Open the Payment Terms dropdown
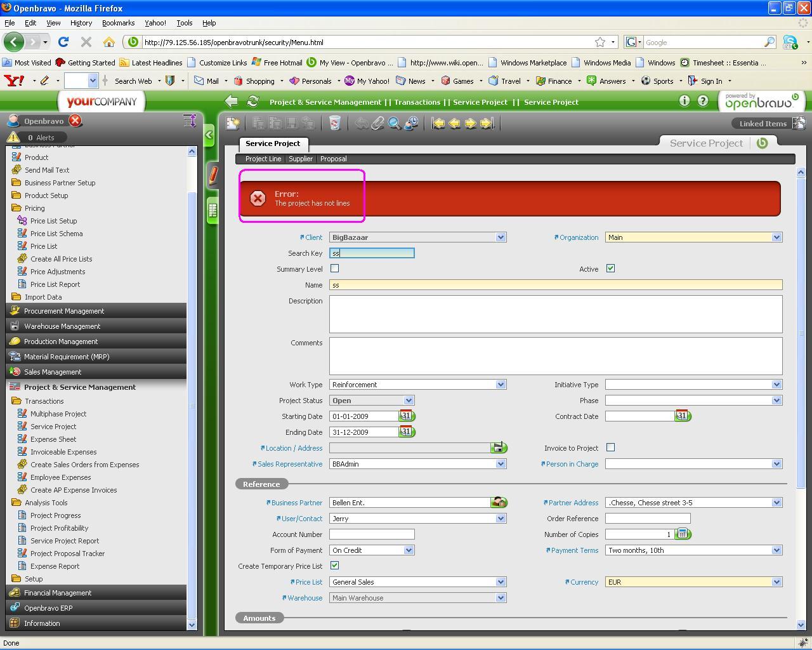 tap(776, 550)
